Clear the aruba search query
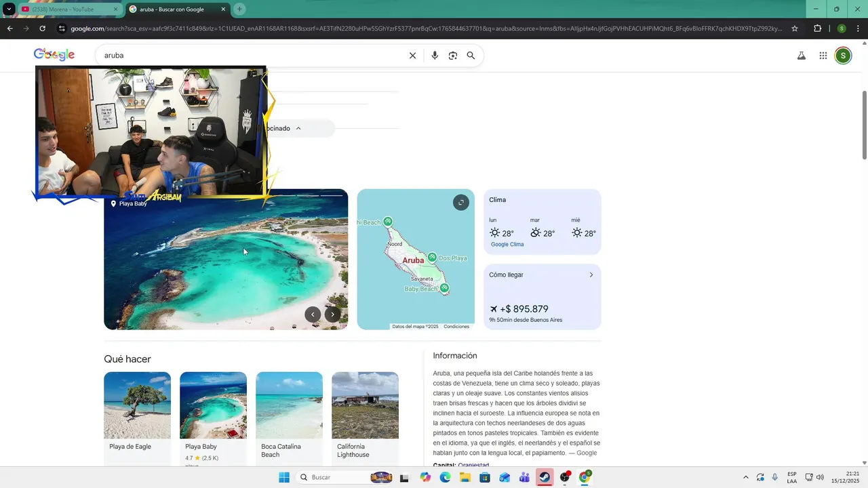The width and height of the screenshot is (868, 488). (x=412, y=56)
